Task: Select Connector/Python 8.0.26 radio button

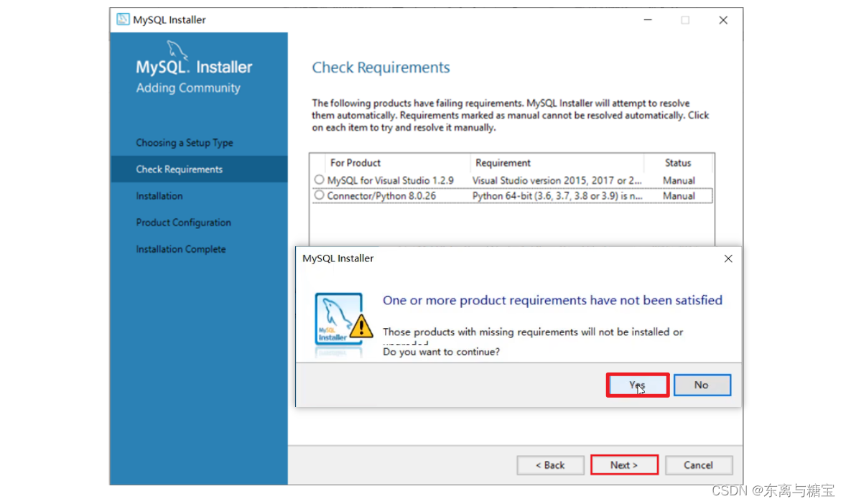Action: (320, 195)
